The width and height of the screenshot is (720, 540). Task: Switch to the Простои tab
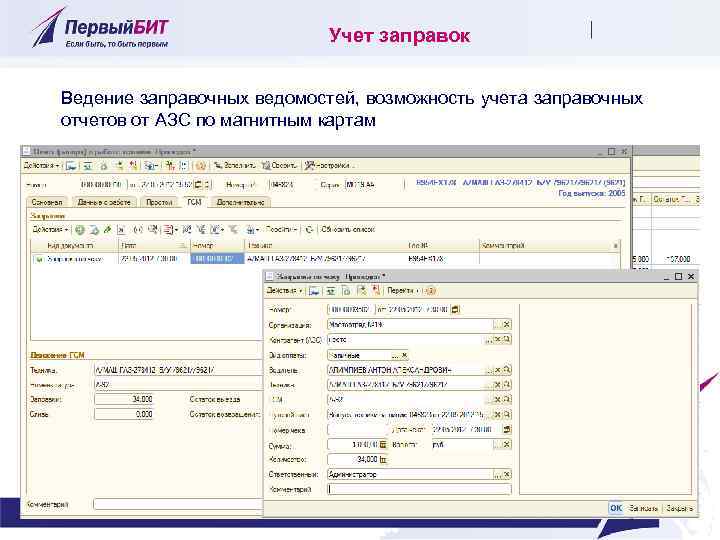159,202
